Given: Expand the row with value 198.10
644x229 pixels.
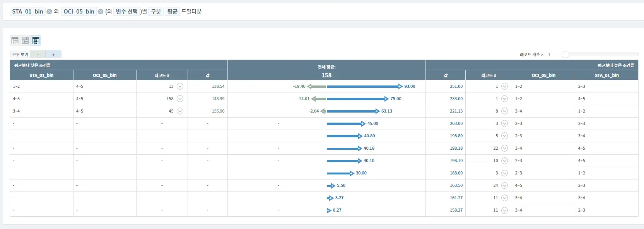Looking at the screenshot, I should tap(504, 161).
